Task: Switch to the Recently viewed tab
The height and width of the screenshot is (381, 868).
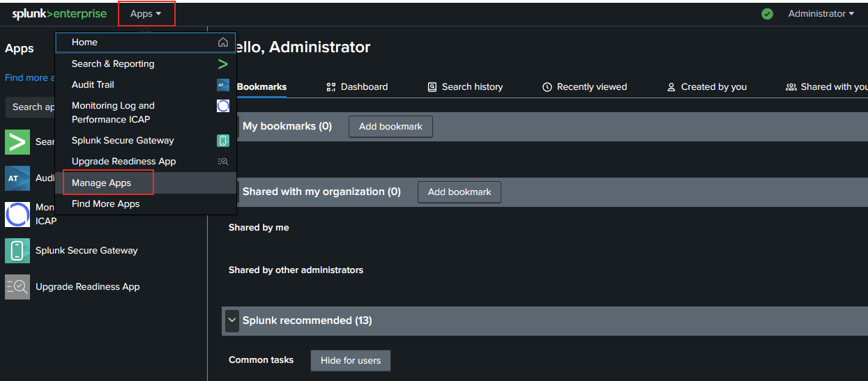Action: 584,87
